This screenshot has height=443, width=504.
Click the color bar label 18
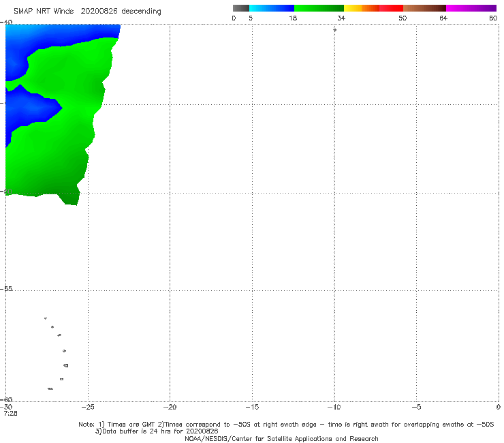293,18
